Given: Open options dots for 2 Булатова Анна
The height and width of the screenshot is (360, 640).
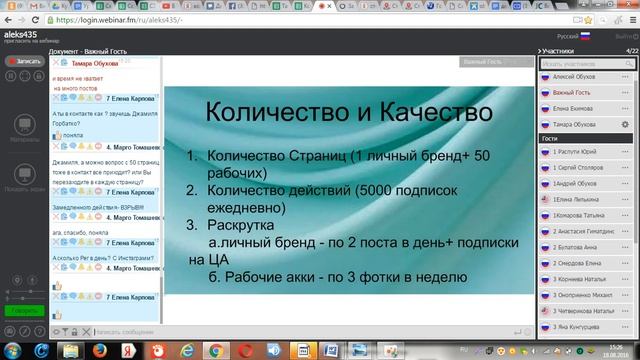Looking at the screenshot, I should coord(625,247).
